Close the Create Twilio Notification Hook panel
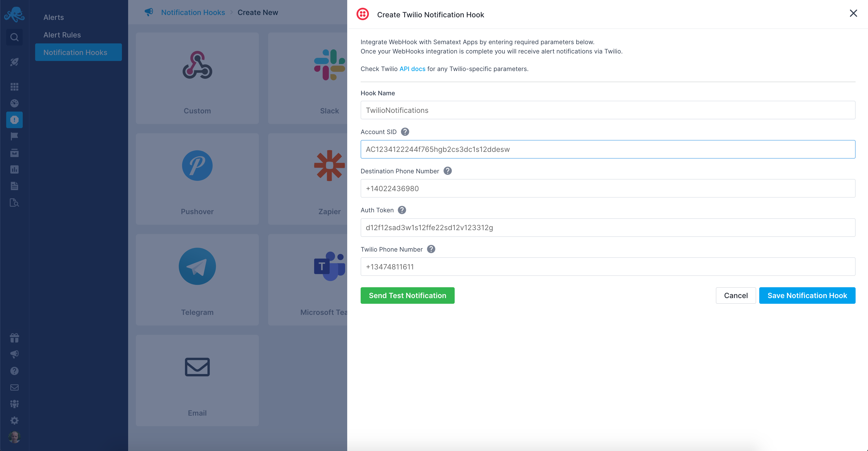 point(853,13)
